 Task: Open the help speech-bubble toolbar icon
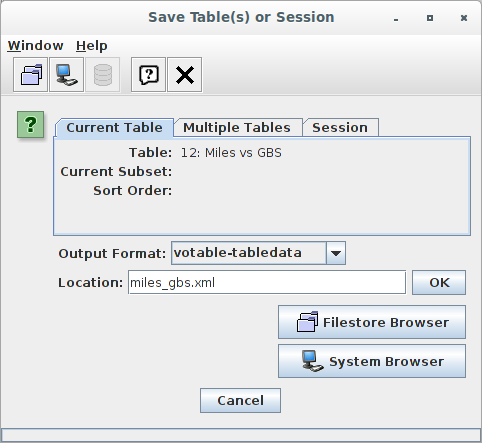click(149, 75)
